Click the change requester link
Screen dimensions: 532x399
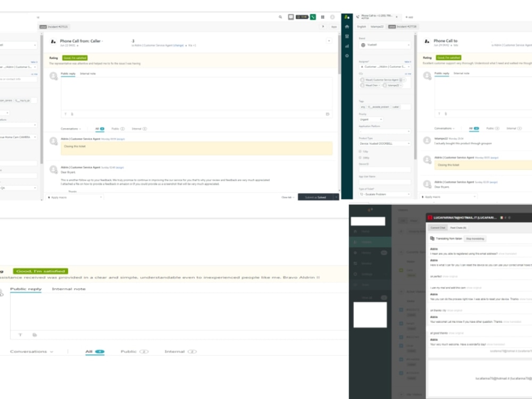coord(178,45)
